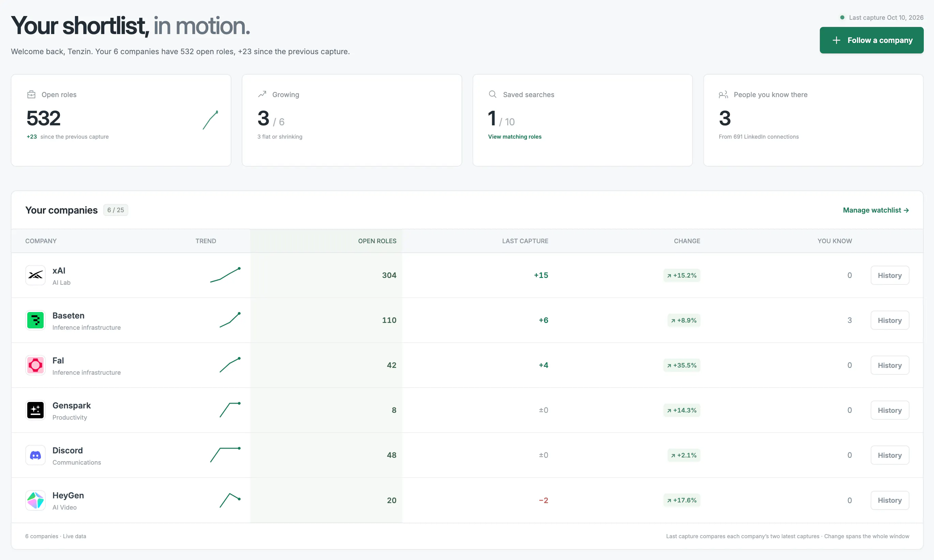This screenshot has width=934, height=560.
Task: Click the +15.2% change badge for xAI
Action: tap(681, 276)
